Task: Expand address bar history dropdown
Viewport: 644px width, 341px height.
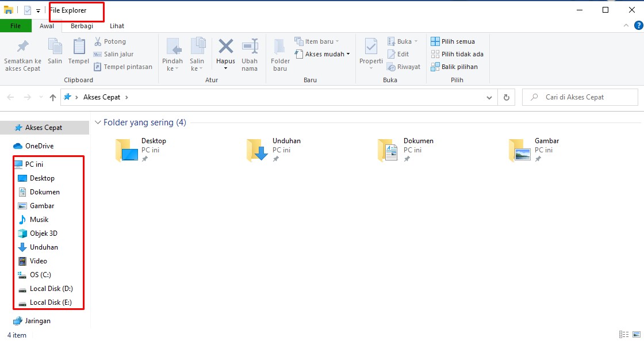Action: 489,97
